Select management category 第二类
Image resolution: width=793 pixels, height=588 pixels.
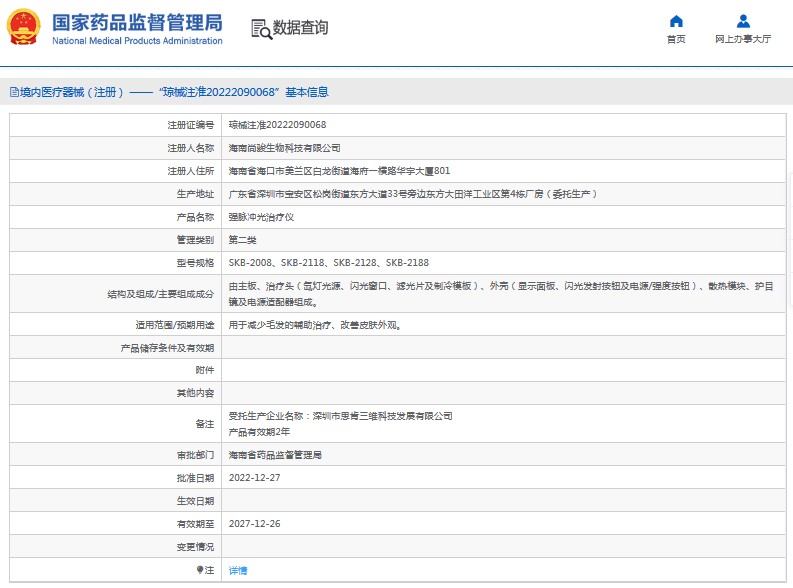(x=242, y=240)
